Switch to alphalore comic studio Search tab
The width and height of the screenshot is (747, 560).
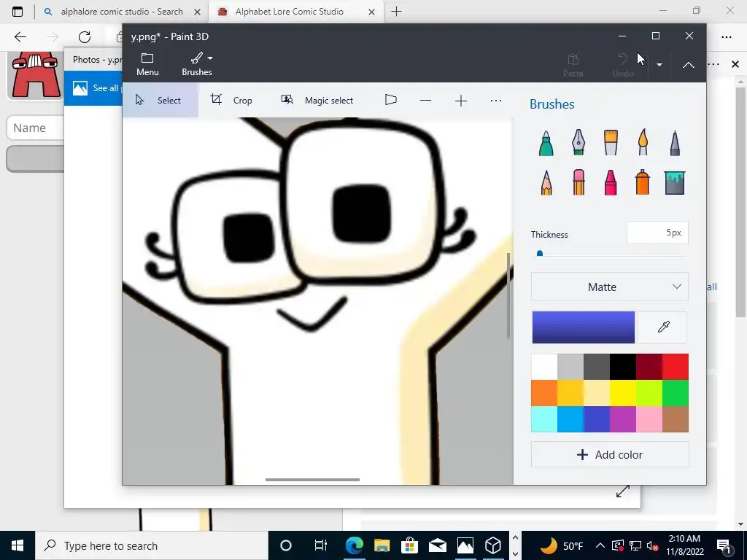[122, 12]
